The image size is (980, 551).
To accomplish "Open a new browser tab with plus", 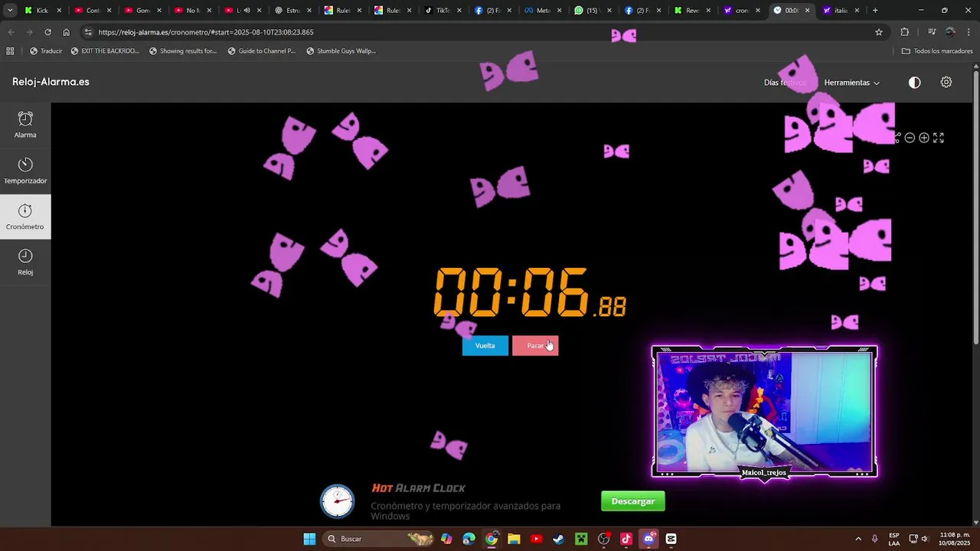I will pyautogui.click(x=875, y=11).
